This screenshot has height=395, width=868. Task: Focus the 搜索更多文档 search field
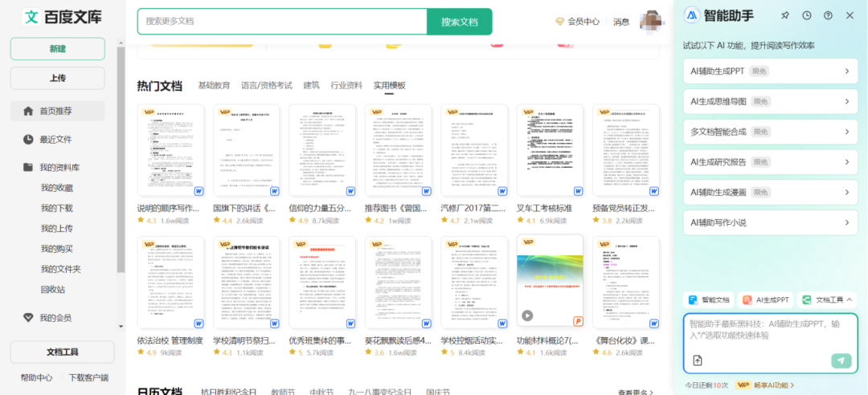[x=282, y=22]
